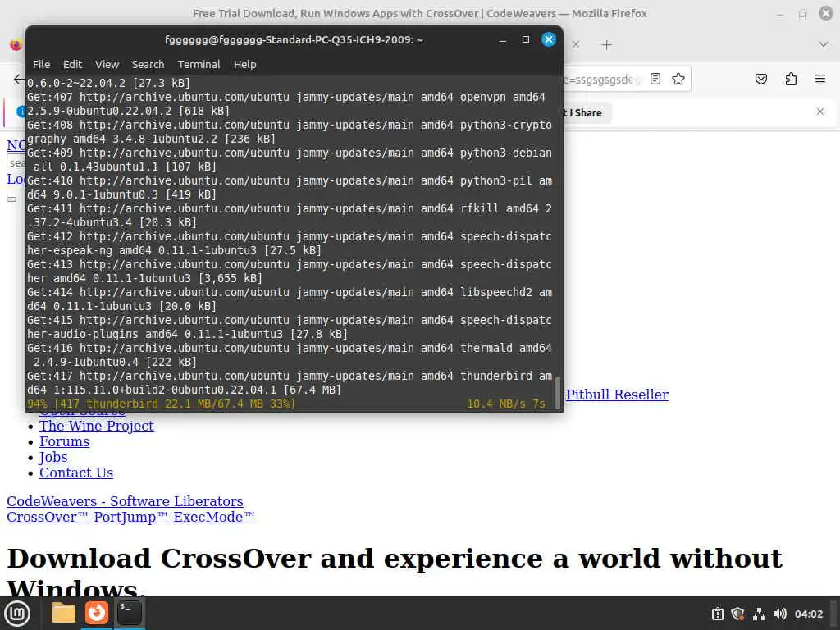Minimize the terminal window

pos(503,39)
